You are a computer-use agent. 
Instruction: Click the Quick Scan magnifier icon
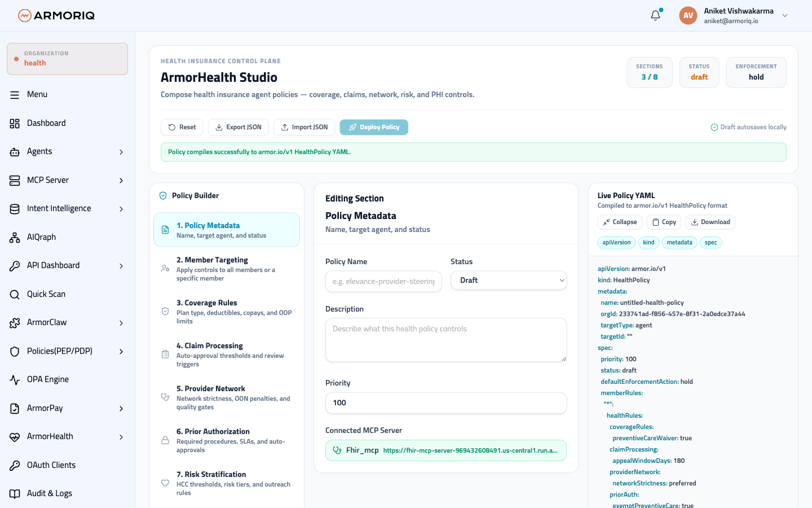[15, 294]
